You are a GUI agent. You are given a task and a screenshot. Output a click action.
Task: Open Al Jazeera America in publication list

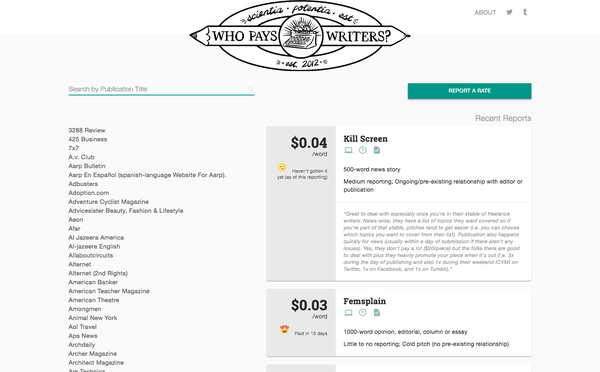tap(96, 237)
